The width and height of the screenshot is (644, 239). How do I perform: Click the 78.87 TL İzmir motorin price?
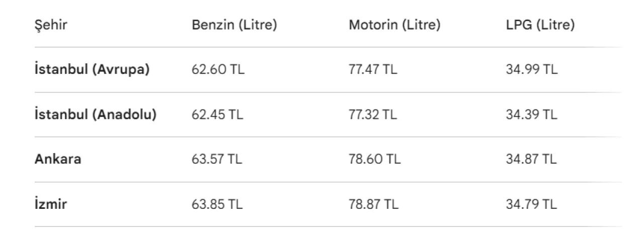(x=374, y=204)
